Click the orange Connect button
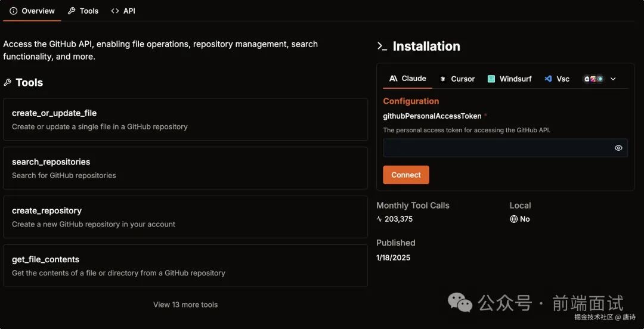644x329 pixels. click(406, 175)
